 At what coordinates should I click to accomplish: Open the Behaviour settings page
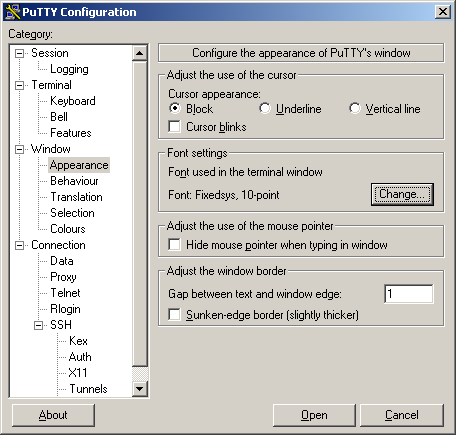[74, 181]
